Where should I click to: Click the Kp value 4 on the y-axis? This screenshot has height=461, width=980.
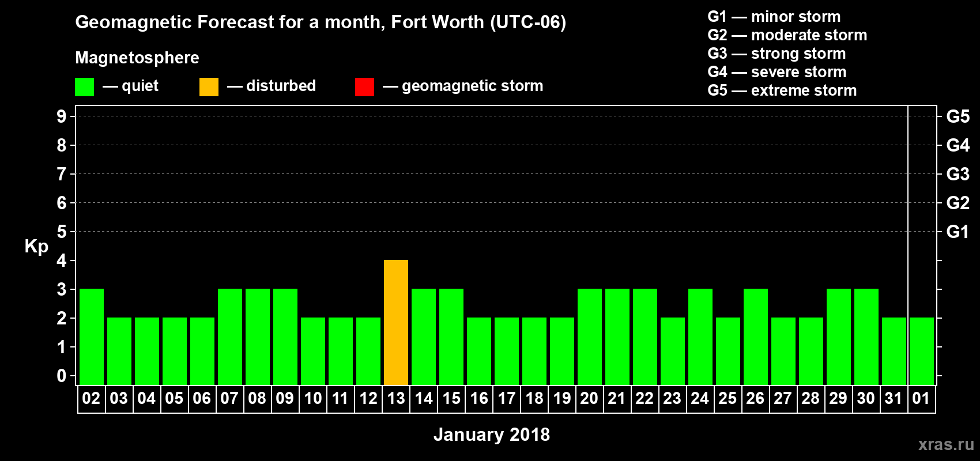(x=62, y=260)
